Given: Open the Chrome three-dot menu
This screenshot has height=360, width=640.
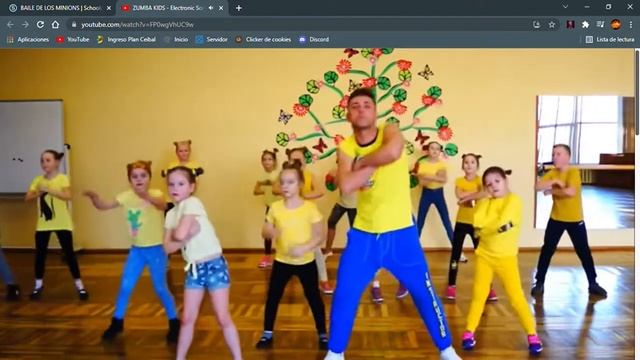Looking at the screenshot, I should click(x=631, y=24).
